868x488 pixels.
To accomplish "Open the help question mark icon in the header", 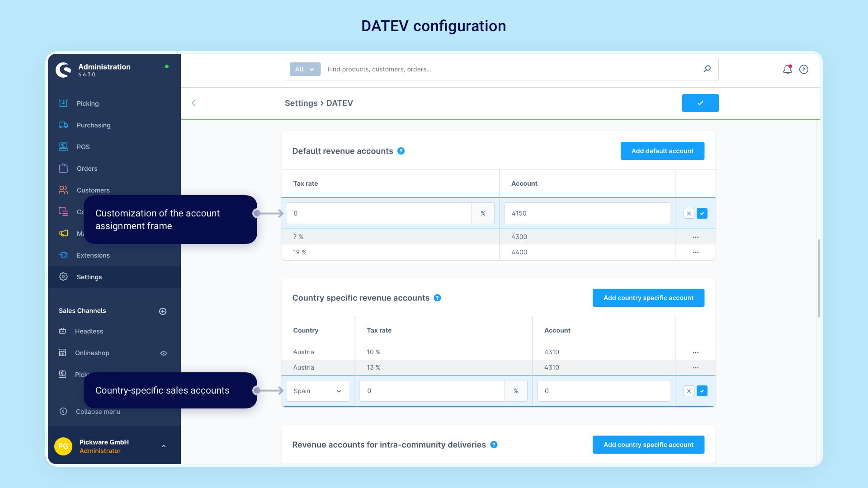I will tap(804, 69).
